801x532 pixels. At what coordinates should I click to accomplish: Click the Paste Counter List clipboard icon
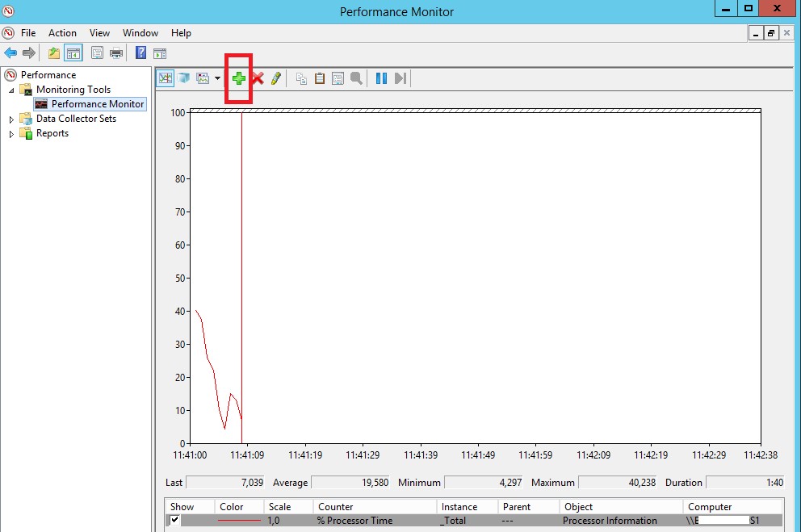[320, 78]
